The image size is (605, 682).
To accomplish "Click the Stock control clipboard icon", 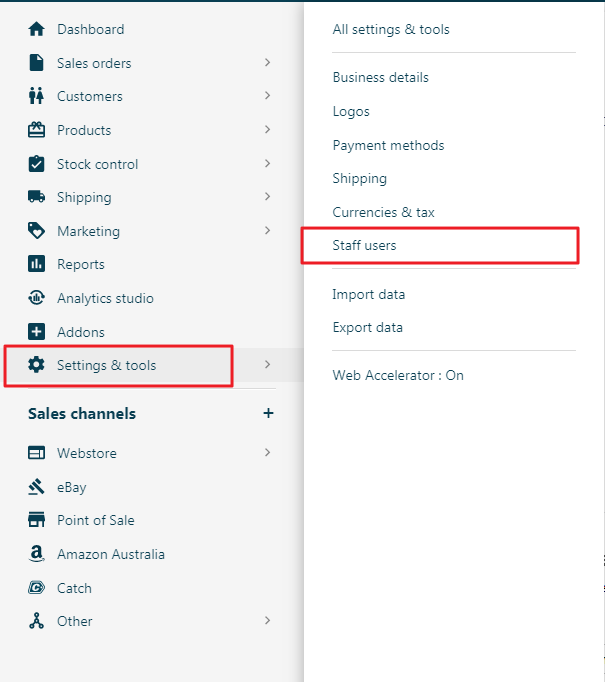I will pyautogui.click(x=37, y=164).
